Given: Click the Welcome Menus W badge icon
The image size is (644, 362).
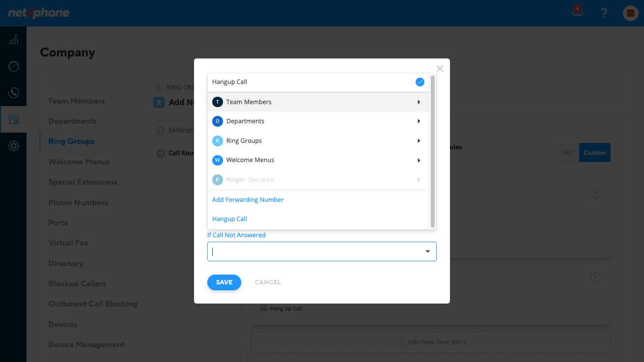Looking at the screenshot, I should [217, 160].
